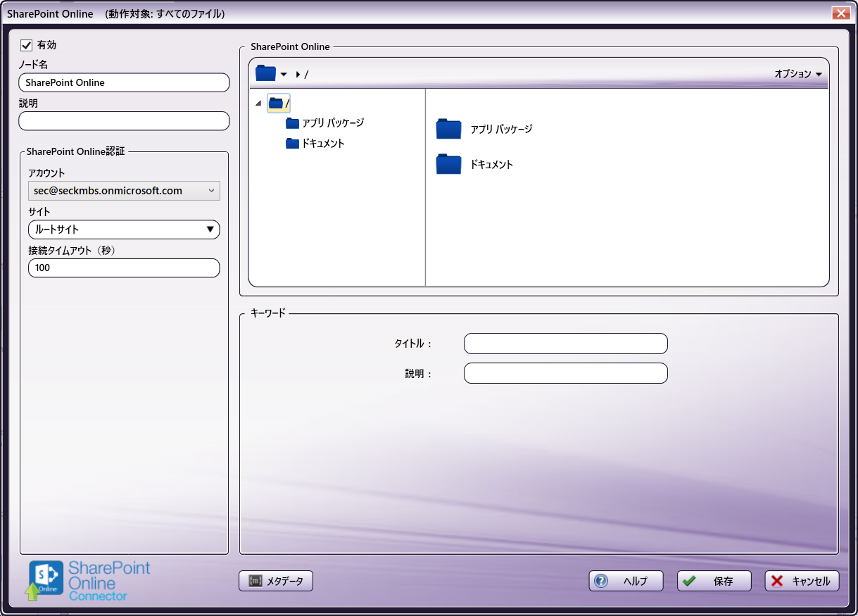Click the folder icon in the path bar
The height and width of the screenshot is (616, 858).
[265, 73]
